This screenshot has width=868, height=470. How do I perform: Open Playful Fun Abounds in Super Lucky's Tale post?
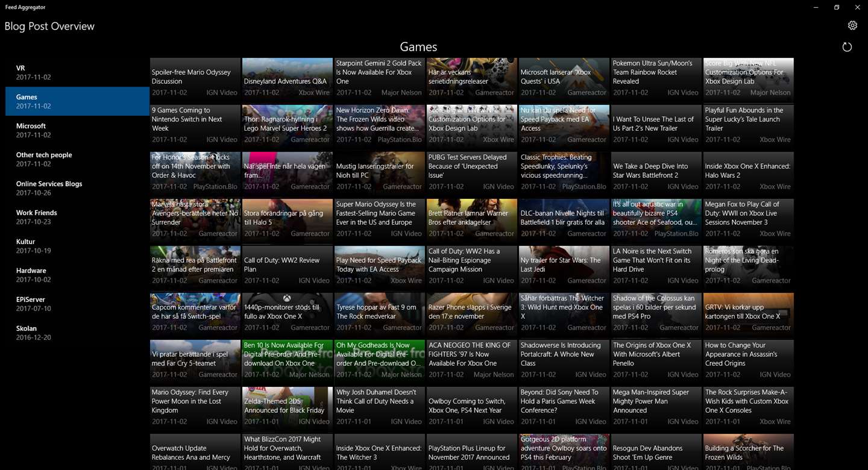[749, 127]
